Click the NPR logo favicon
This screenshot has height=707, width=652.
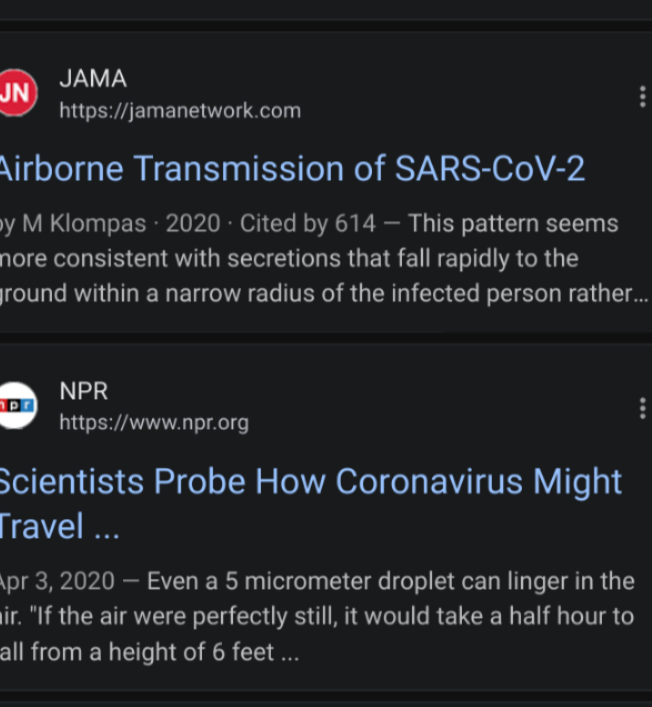17,405
